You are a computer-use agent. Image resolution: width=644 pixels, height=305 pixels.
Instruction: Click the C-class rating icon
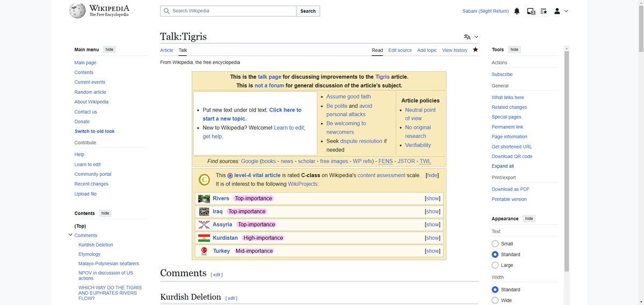204,180
